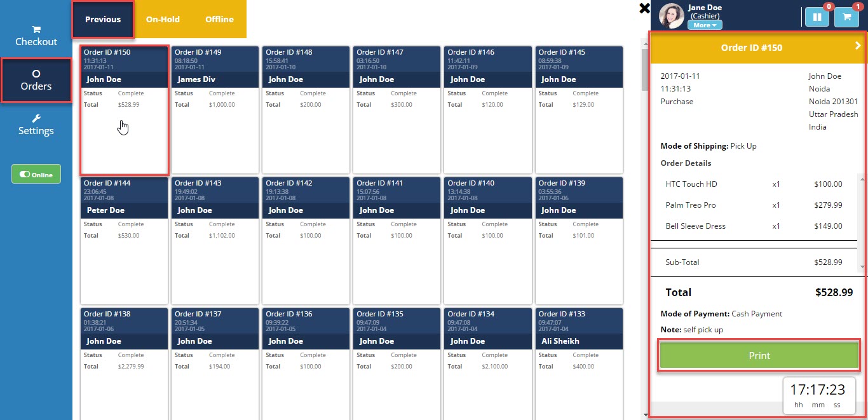The height and width of the screenshot is (420, 868).
Task: Switch to the On-Hold tab
Action: pyautogui.click(x=163, y=19)
